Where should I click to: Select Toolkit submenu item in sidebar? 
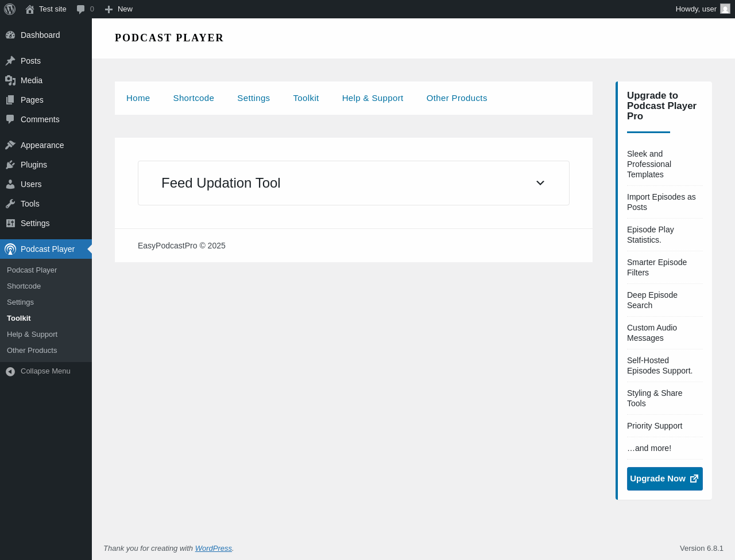click(19, 318)
